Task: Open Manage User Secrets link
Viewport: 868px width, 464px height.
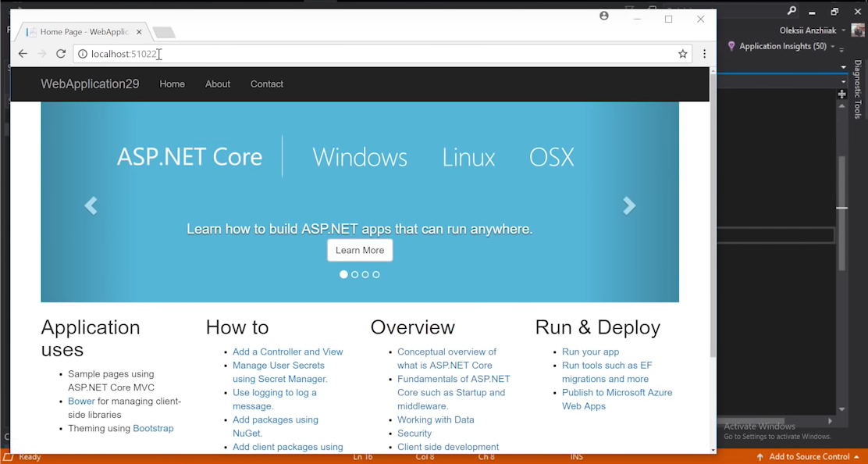Action: (x=279, y=372)
